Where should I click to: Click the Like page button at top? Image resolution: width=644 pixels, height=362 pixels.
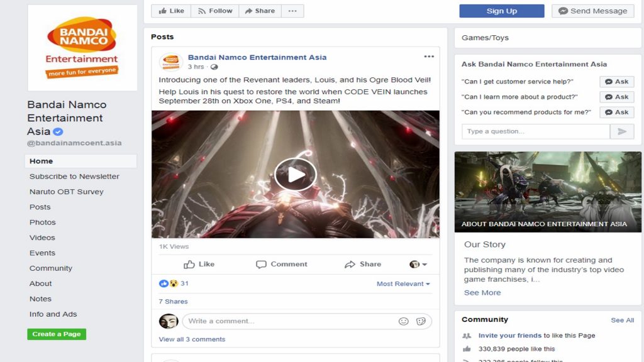point(171,11)
